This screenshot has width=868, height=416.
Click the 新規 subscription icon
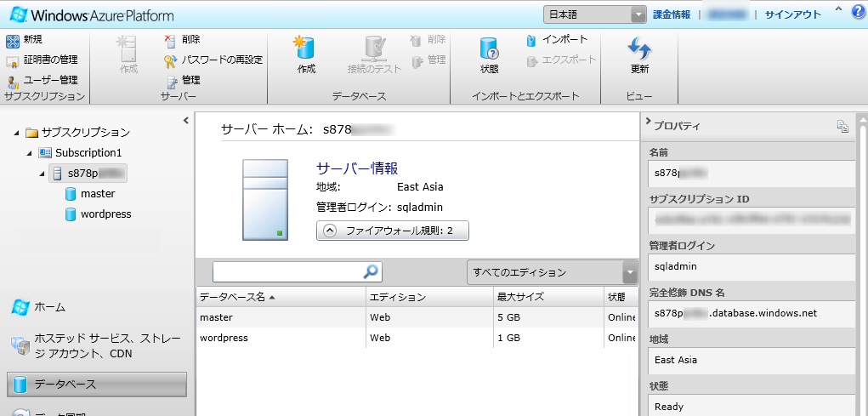[x=13, y=41]
